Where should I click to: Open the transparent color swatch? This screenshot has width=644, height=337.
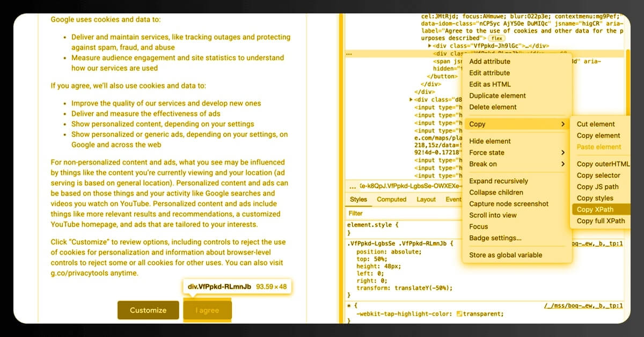(x=460, y=314)
